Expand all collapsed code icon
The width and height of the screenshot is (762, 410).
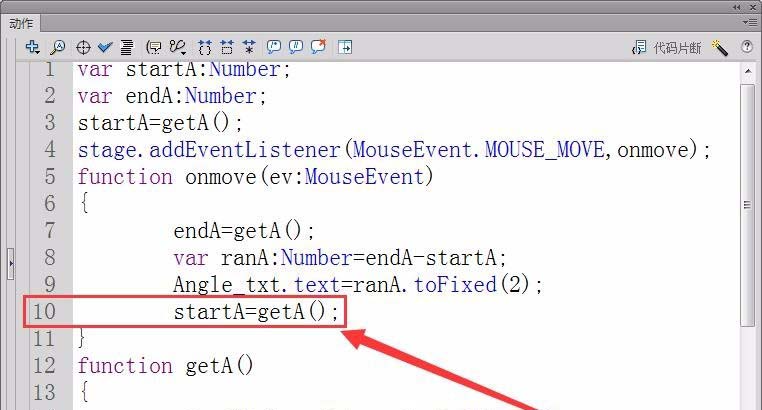point(249,47)
